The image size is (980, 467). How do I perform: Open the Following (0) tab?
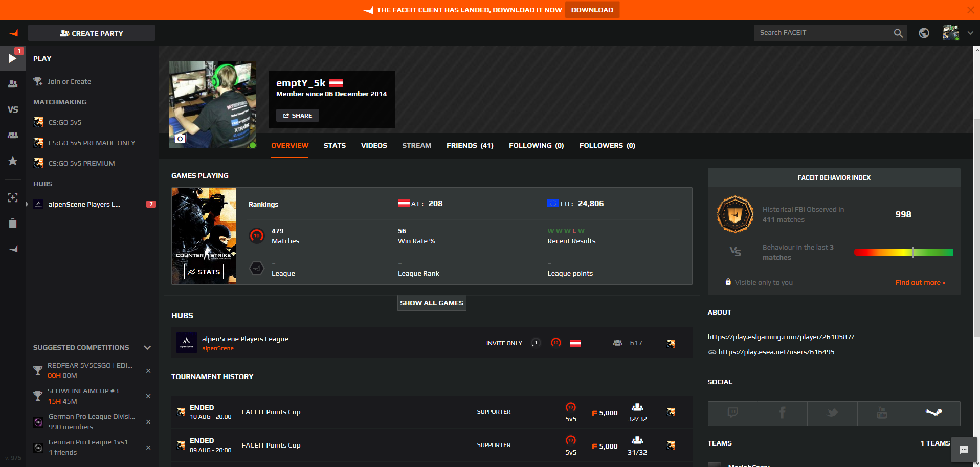tap(536, 146)
